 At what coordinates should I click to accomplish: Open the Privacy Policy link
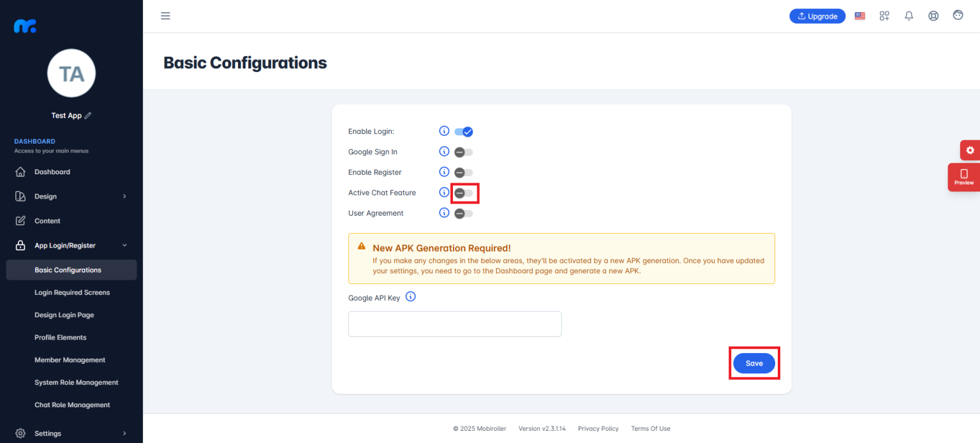(x=598, y=428)
